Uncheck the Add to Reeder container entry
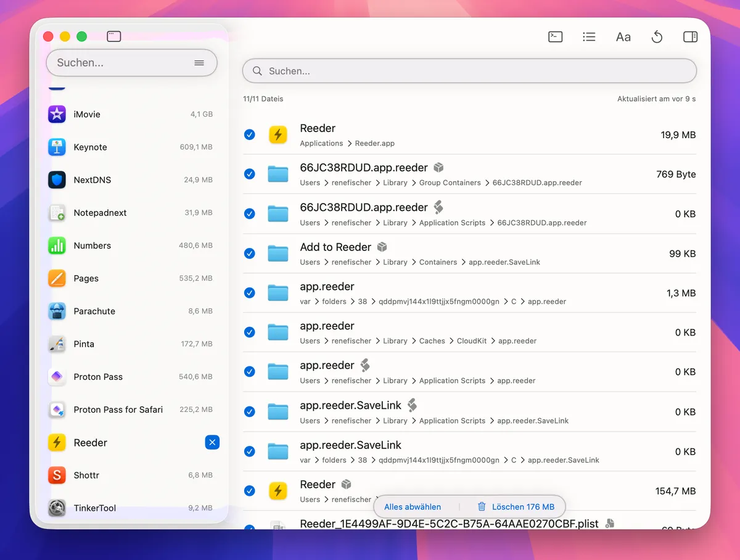Screen dimensions: 740x560 [x=250, y=253]
